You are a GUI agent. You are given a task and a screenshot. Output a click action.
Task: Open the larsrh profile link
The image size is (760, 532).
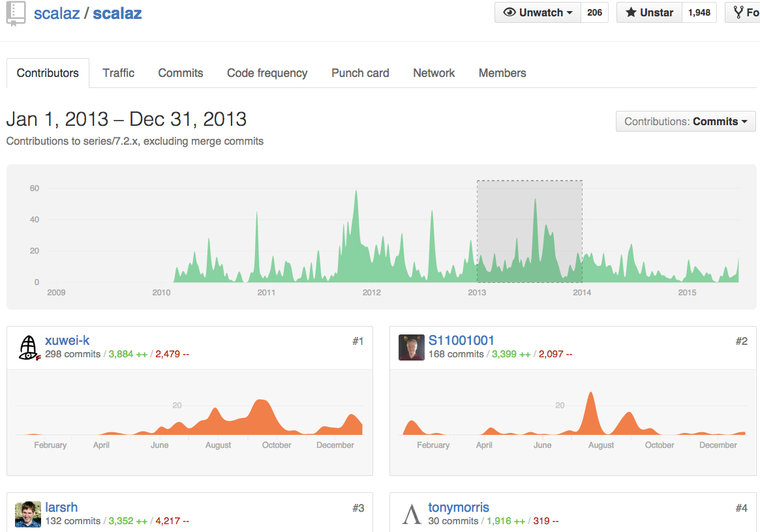61,507
